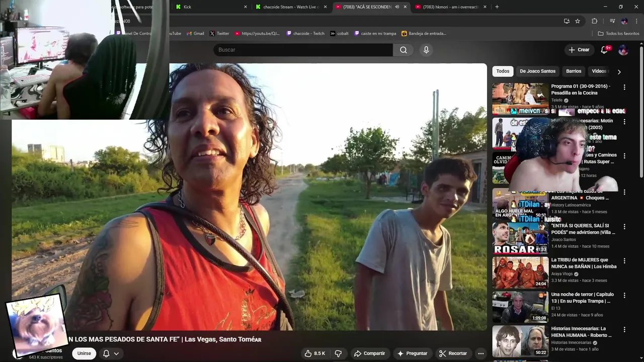
Task: Open the chacoide - Twitch bookmark
Action: pyautogui.click(x=305, y=34)
